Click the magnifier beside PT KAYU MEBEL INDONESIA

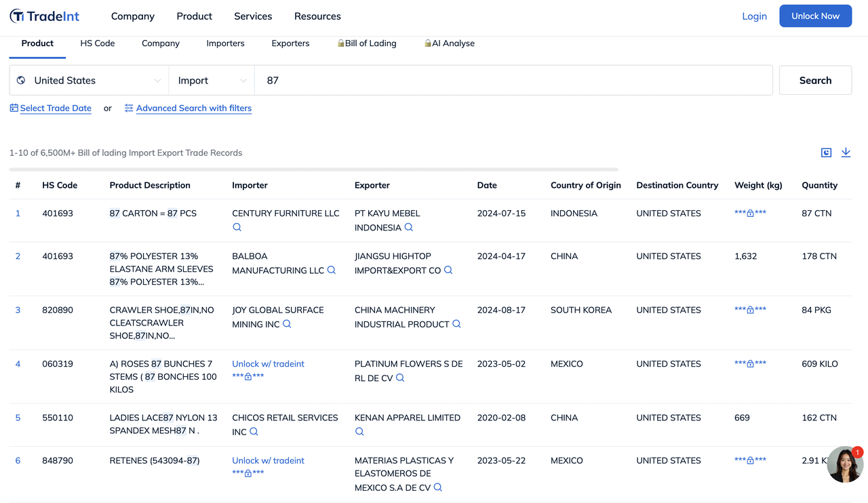pos(408,228)
